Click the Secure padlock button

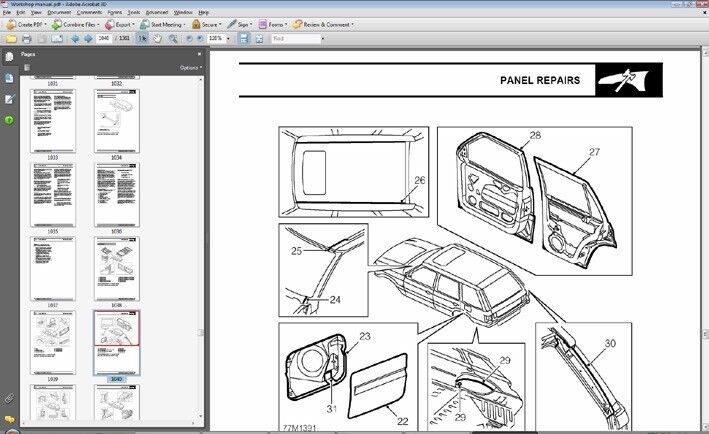pyautogui.click(x=206, y=25)
